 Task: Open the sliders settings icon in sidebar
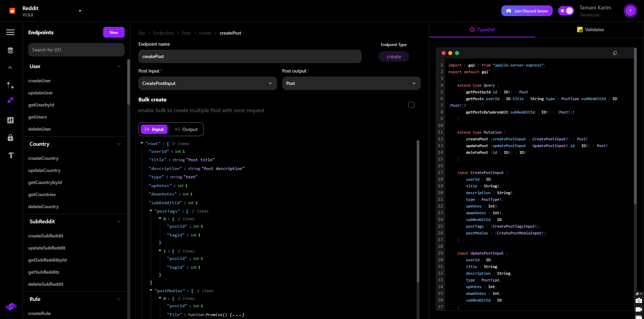click(10, 120)
